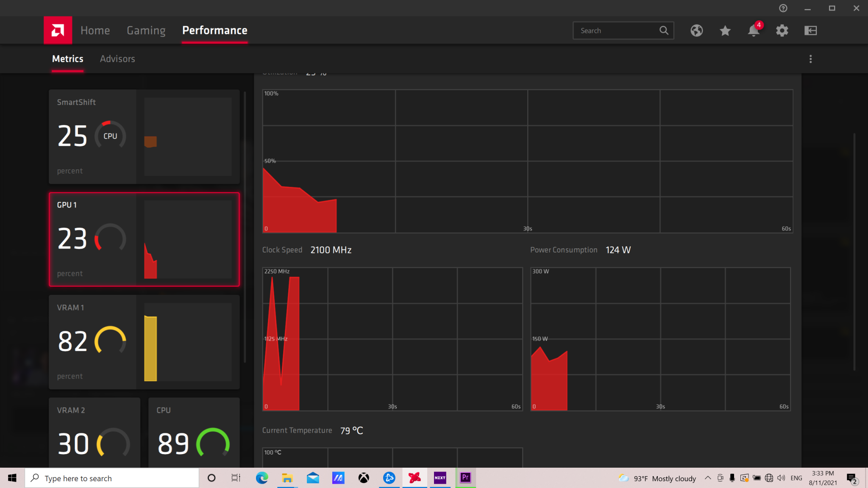Open the volume speaker tray icon
Image resolution: width=868 pixels, height=488 pixels.
tap(781, 478)
